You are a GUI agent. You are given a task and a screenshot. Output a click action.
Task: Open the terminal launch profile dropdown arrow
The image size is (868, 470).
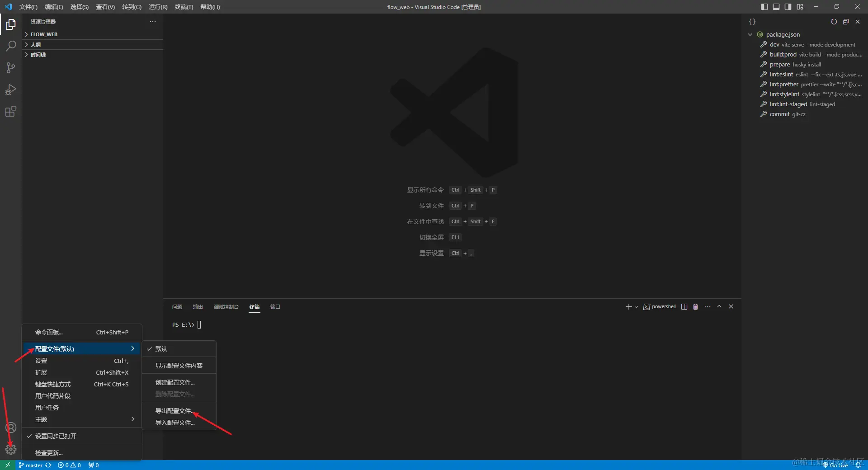[x=637, y=307]
